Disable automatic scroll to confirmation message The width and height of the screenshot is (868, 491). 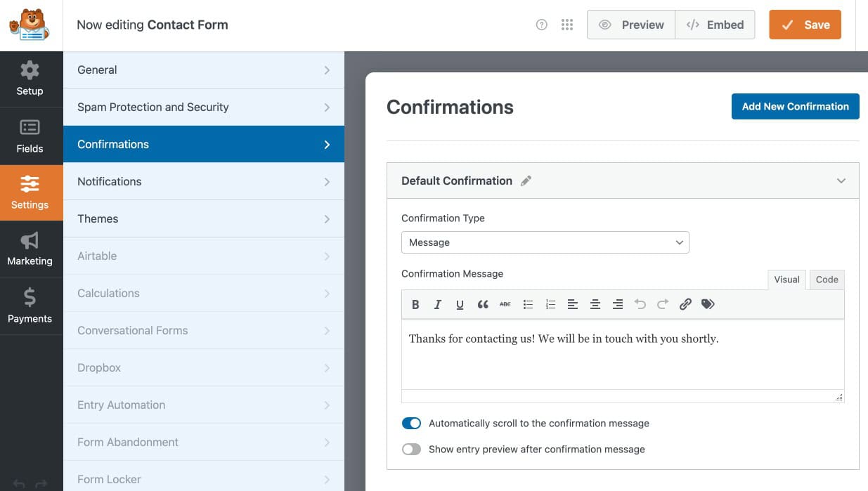pyautogui.click(x=411, y=424)
